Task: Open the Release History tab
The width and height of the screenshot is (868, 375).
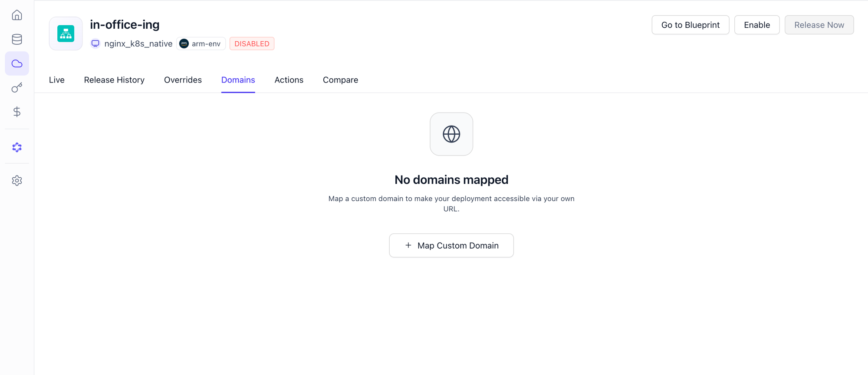Action: tap(114, 80)
